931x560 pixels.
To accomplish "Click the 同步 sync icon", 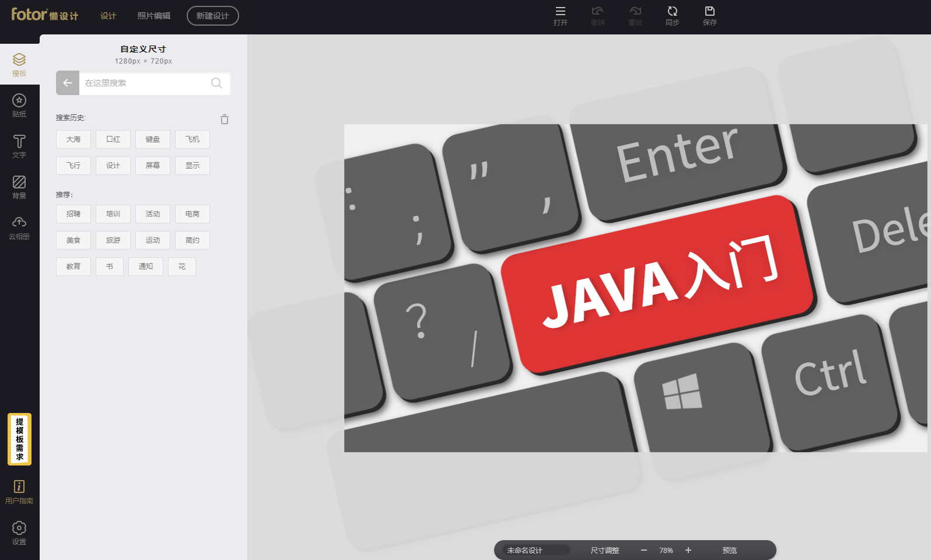I will pos(673,11).
